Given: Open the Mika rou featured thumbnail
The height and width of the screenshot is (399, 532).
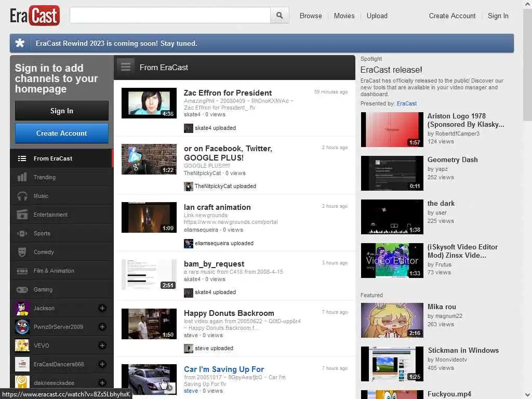Looking at the screenshot, I should tap(392, 320).
